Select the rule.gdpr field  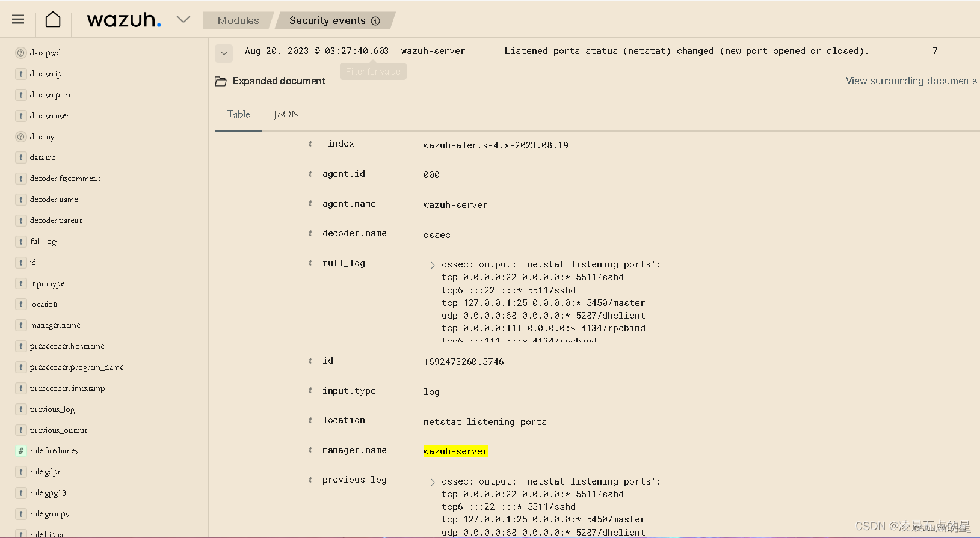pos(45,472)
